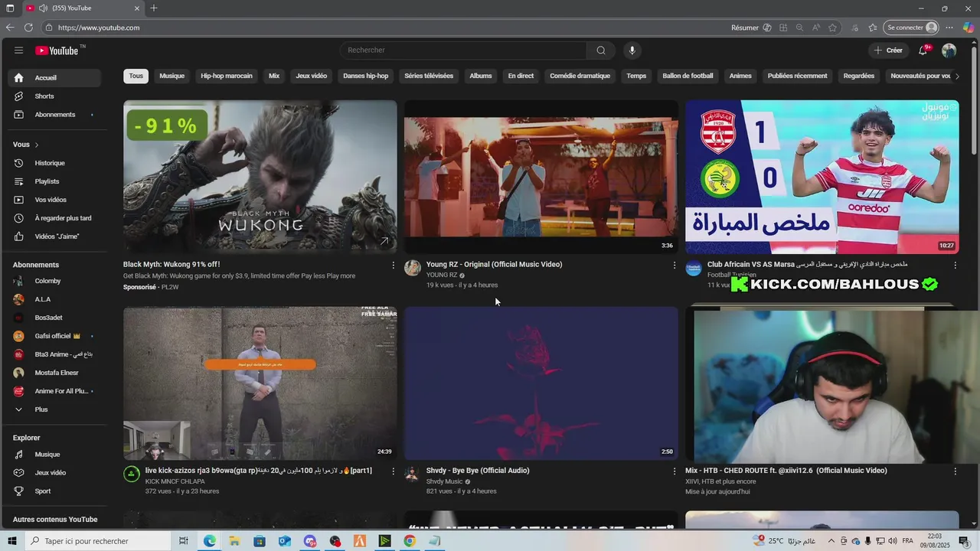
Task: Open the hamburger guide menu
Action: coord(18,51)
